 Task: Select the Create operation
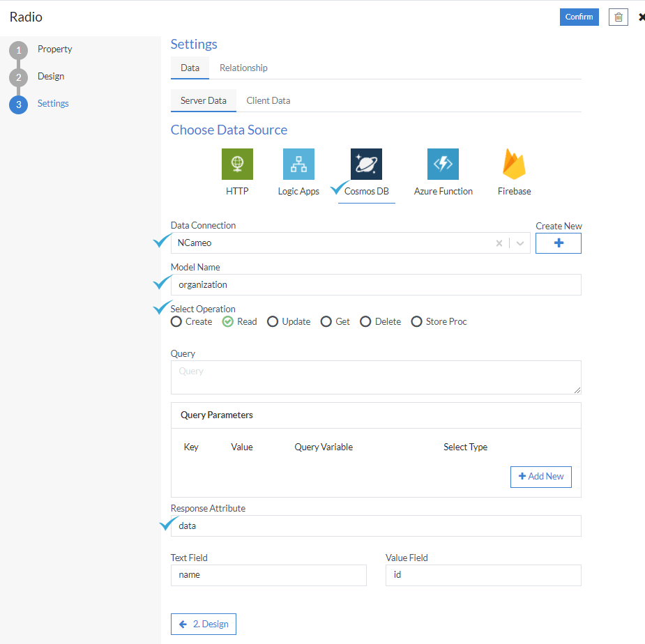(x=176, y=321)
